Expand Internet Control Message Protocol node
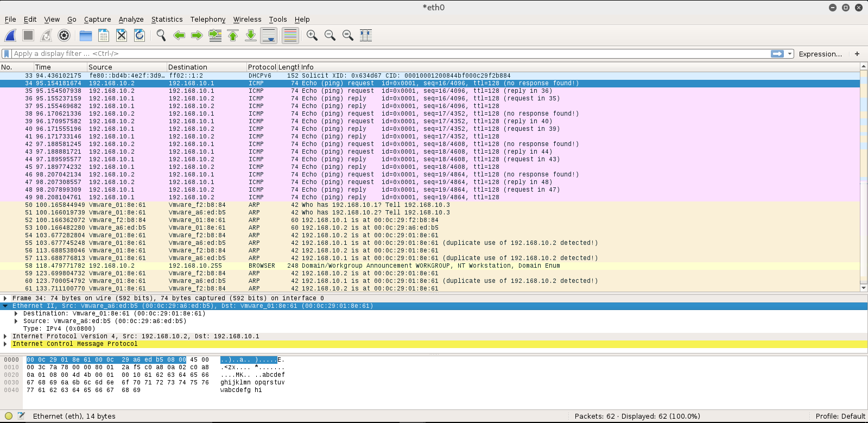This screenshot has height=423, width=868. [5, 344]
